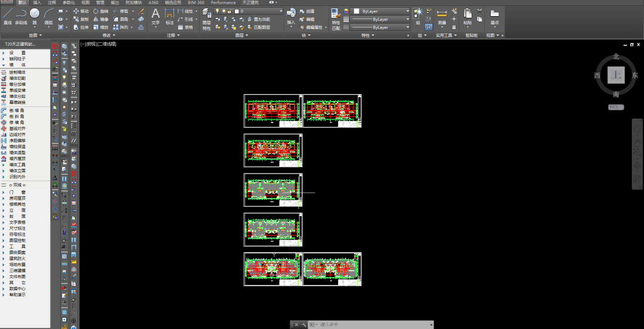644x329 pixels.
Task: Click the eraser tool in 修改 panel
Action: tap(141, 11)
